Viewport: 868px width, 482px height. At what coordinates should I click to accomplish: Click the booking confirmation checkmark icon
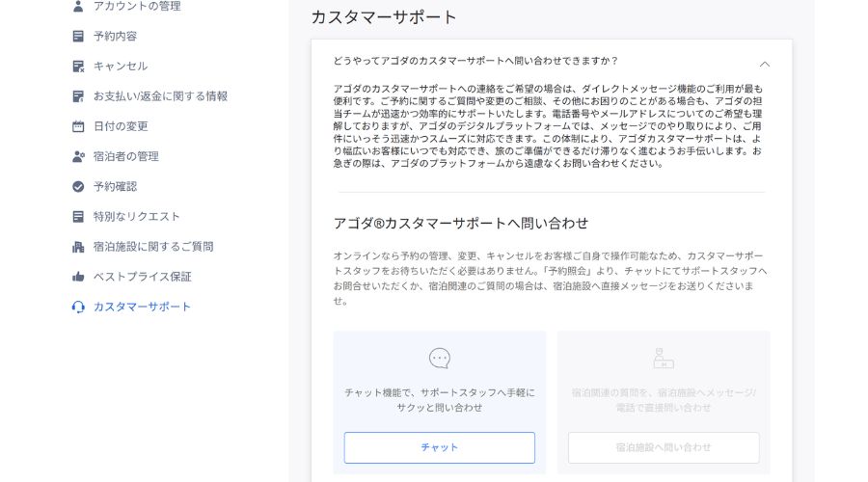[x=78, y=186]
